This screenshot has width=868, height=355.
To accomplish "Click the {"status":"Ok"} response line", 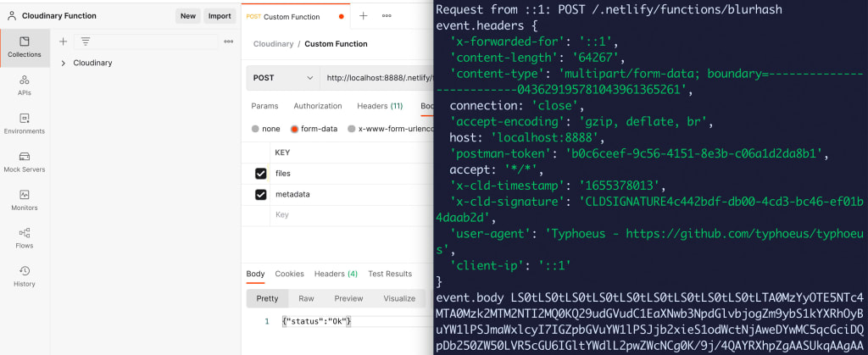I will 317,321.
